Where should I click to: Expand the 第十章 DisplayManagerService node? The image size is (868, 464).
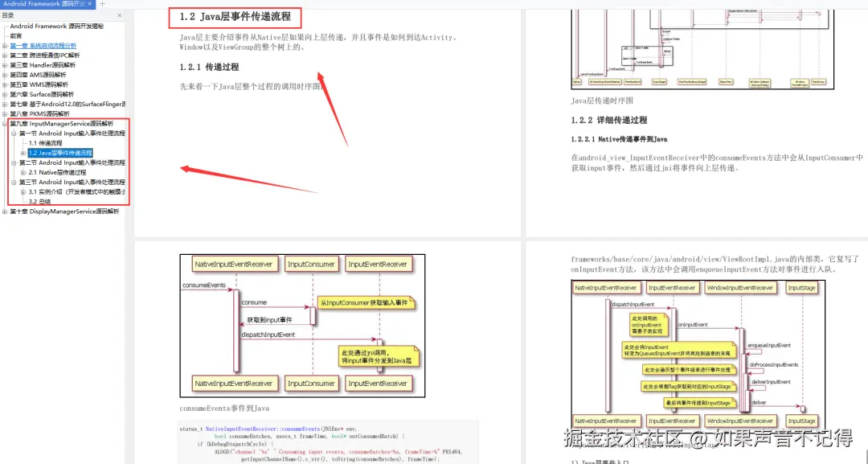(x=5, y=211)
